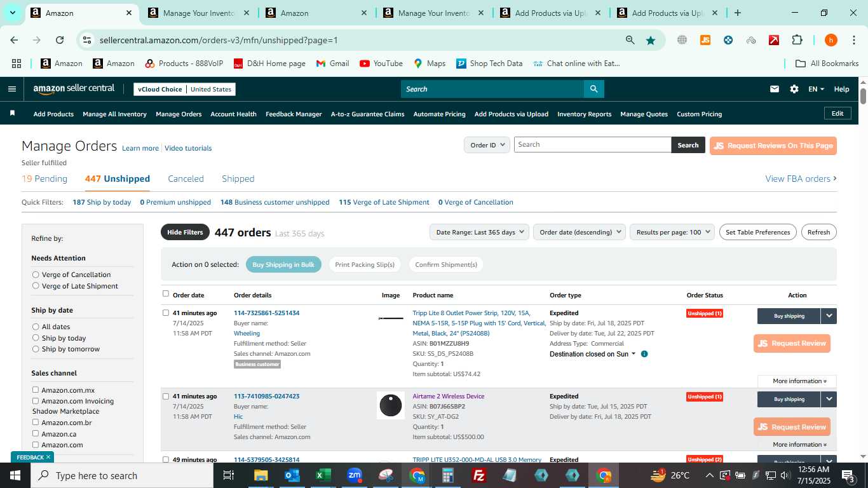
Task: Open the mail messages icon
Action: pos(774,89)
